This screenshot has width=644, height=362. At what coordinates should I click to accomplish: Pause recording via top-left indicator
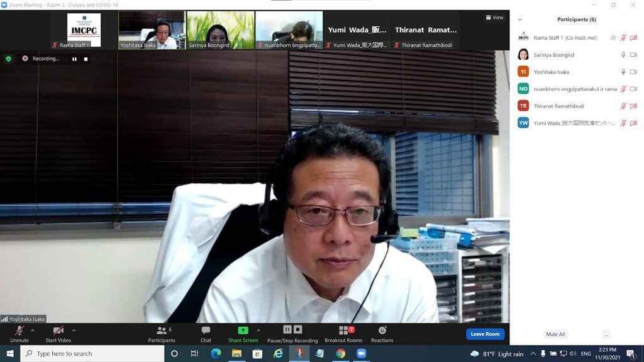[74, 59]
